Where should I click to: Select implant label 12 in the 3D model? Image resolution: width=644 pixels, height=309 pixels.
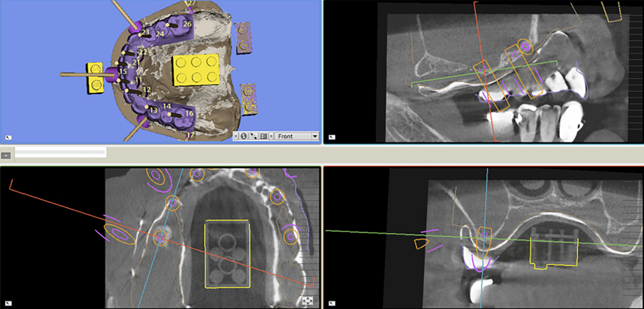pyautogui.click(x=147, y=90)
